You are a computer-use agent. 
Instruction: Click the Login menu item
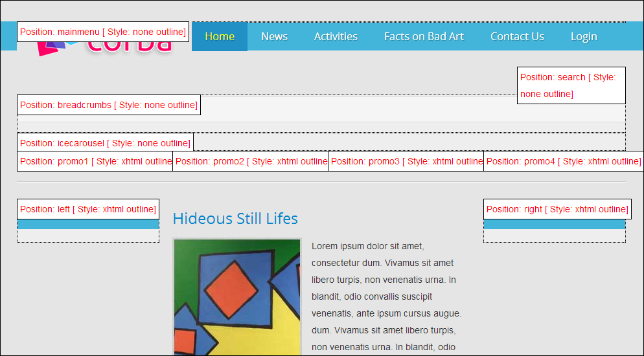click(584, 36)
